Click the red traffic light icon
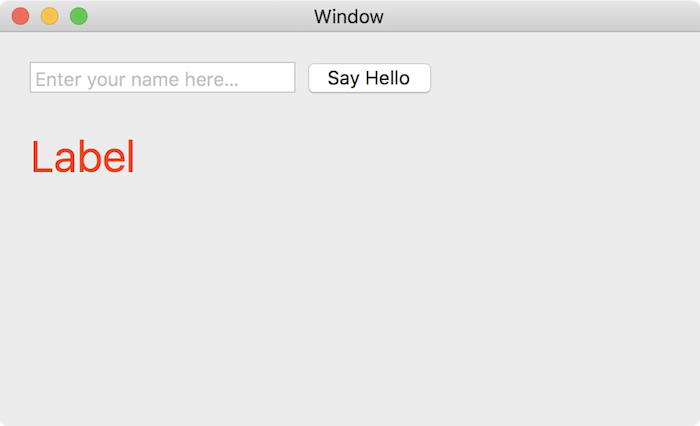The width and height of the screenshot is (700, 426). tap(20, 16)
